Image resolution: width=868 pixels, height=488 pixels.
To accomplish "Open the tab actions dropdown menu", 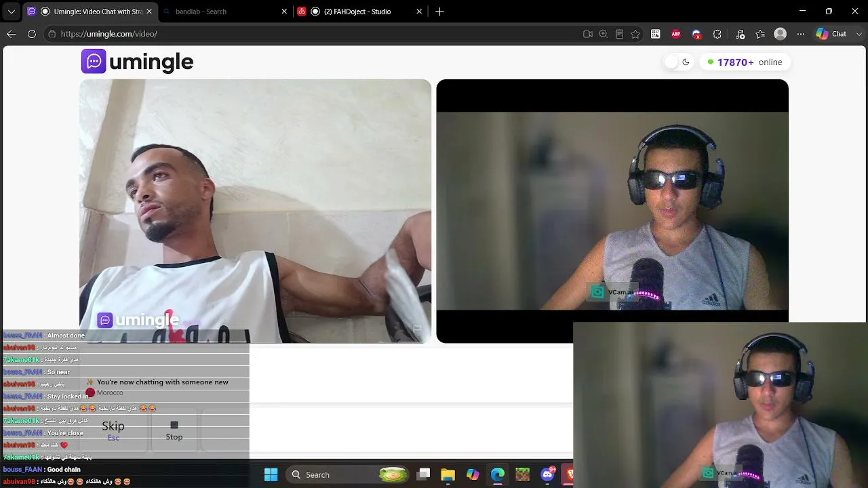I will click(11, 12).
